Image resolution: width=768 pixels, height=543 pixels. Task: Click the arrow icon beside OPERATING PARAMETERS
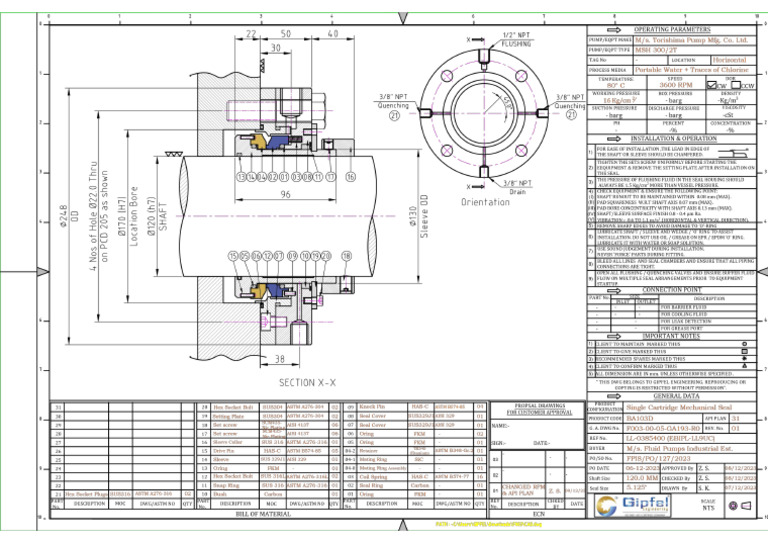(614, 30)
